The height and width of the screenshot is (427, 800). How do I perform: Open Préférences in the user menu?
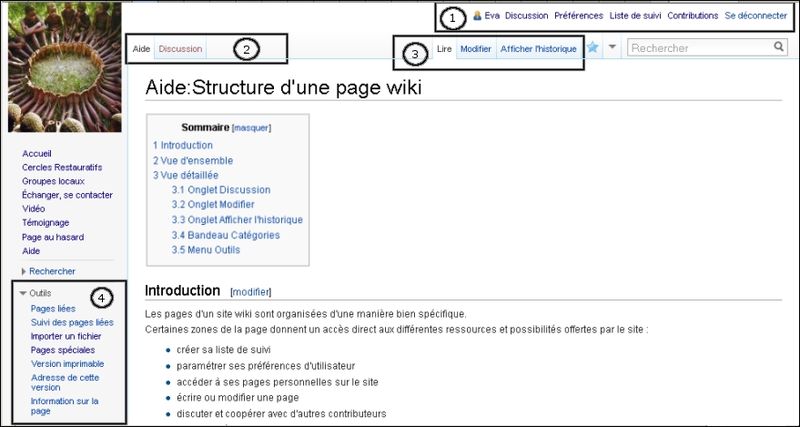[x=578, y=16]
